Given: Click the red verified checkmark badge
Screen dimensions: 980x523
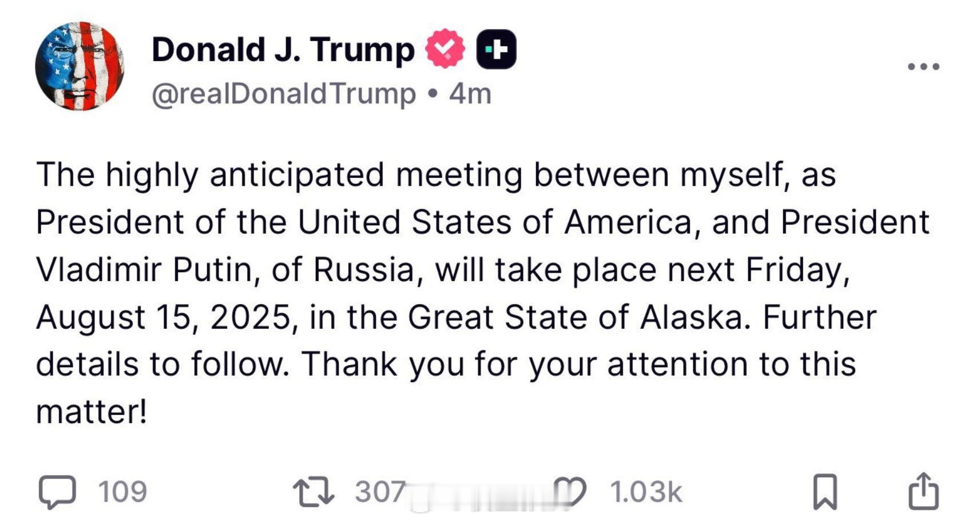Looking at the screenshot, I should pos(446,49).
